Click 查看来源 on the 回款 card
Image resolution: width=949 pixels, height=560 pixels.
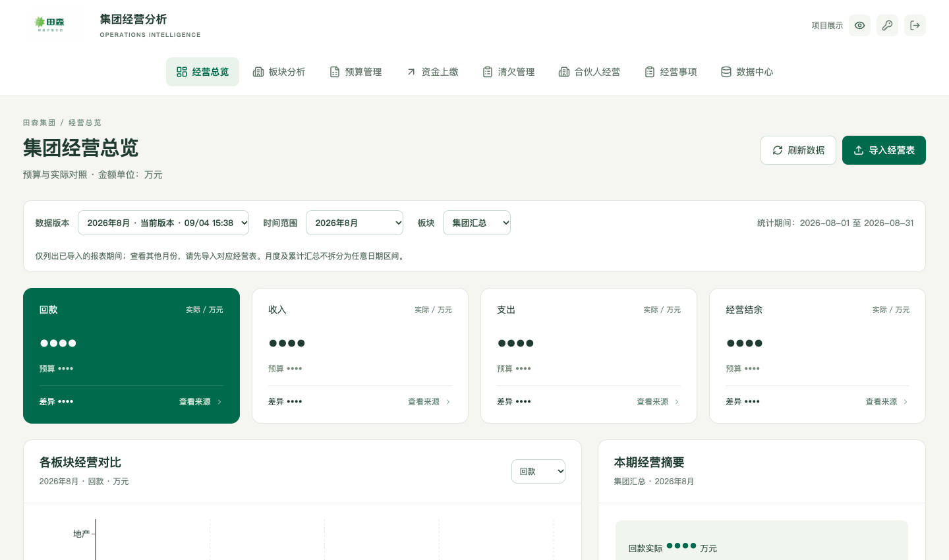[x=200, y=402]
